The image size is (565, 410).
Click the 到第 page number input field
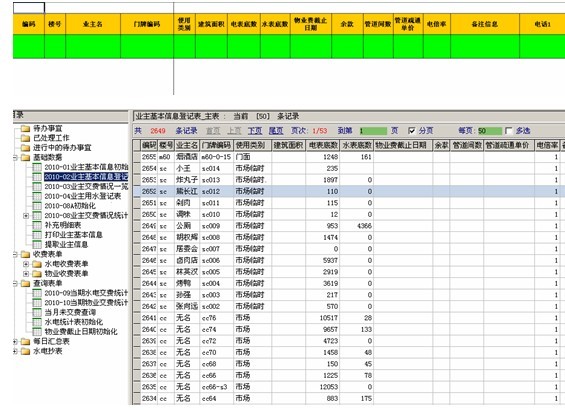(x=373, y=131)
